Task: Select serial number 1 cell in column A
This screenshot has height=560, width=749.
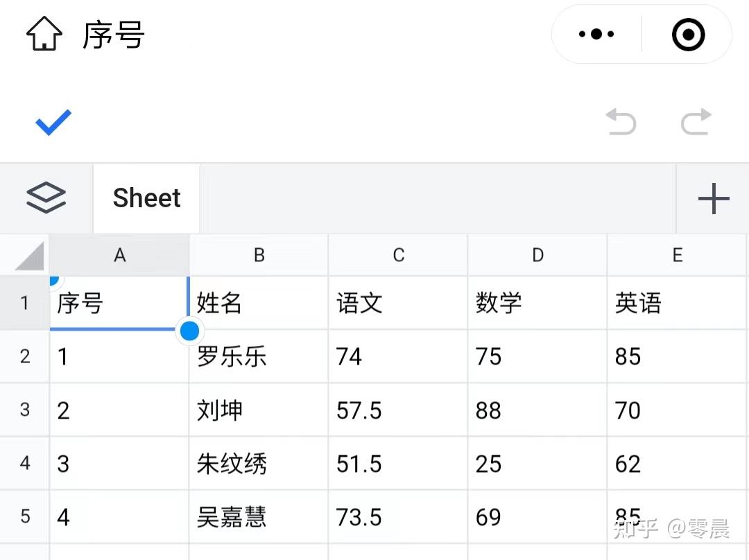Action: tap(119, 356)
